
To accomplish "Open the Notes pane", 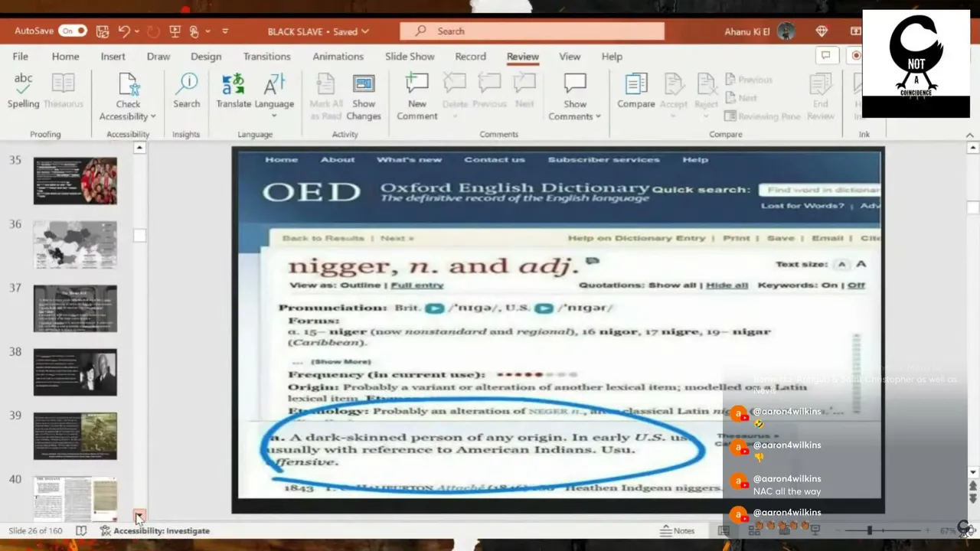I will point(678,530).
